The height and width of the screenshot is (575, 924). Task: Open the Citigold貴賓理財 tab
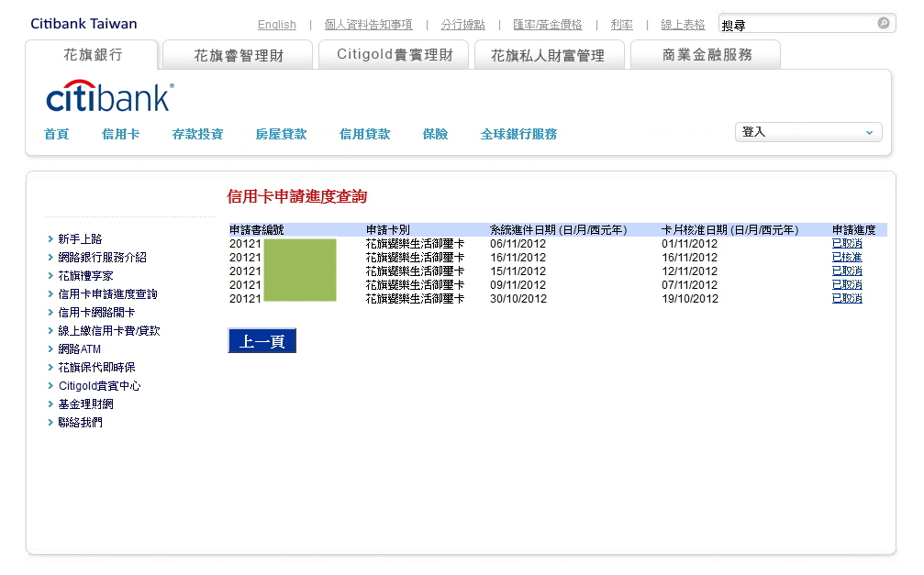click(394, 55)
